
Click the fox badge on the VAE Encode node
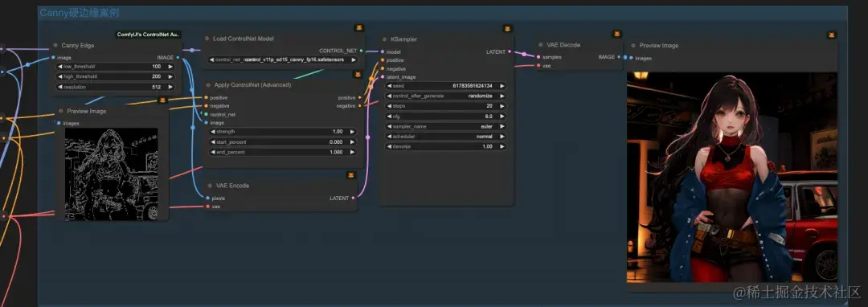point(351,174)
